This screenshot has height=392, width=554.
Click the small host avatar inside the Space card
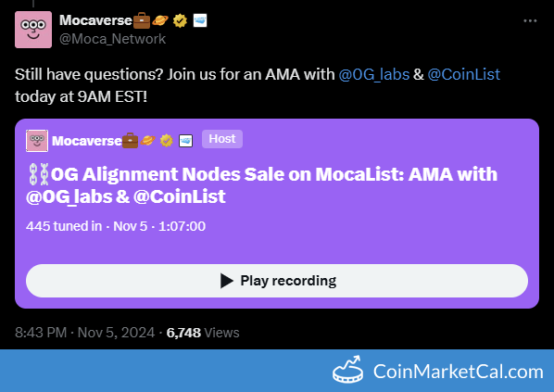tap(37, 141)
